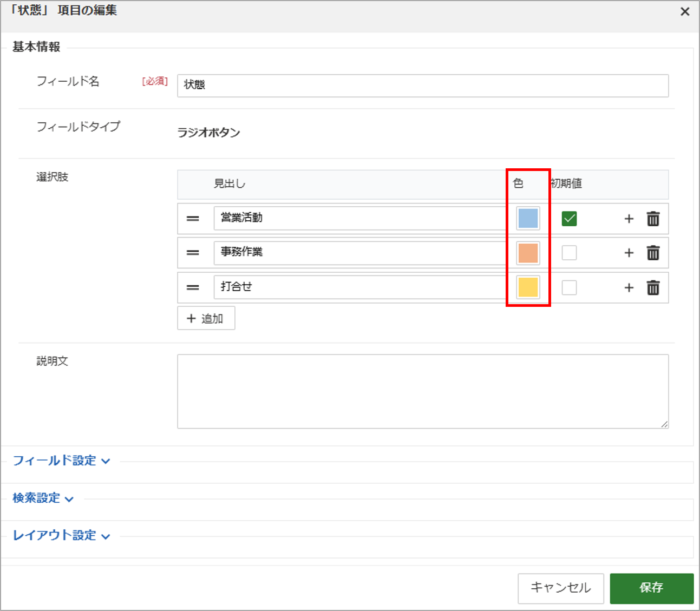Viewport: 700px width, 611px height.
Task: Expand the レイアウト設定 section
Action: coord(60,536)
